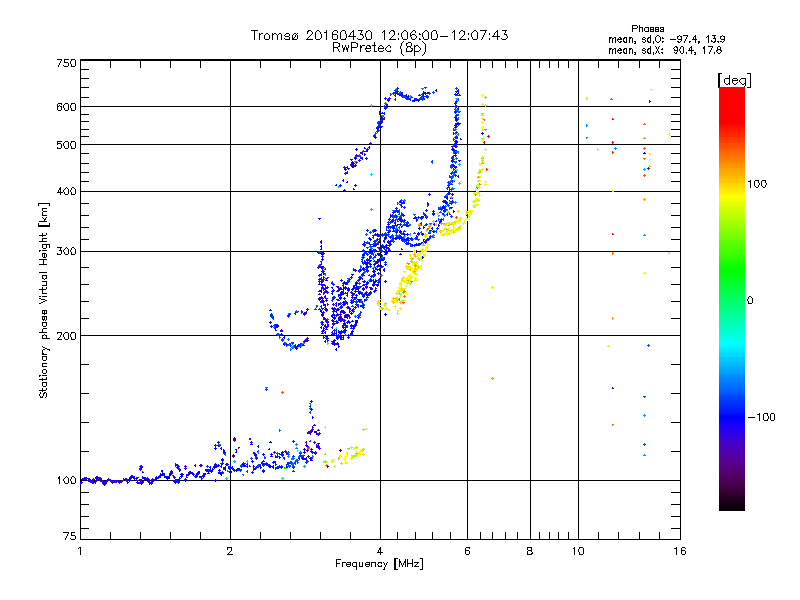Click the '16' x-axis tick label
The height and width of the screenshot is (600, 800).
[680, 551]
